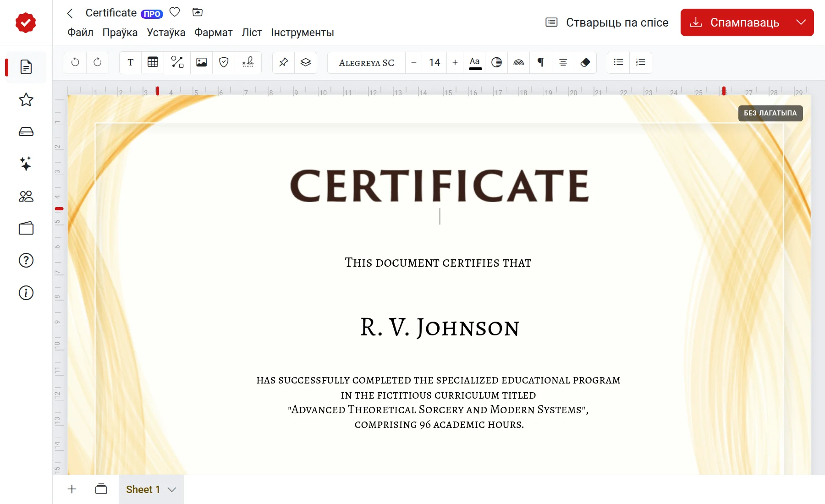Screen dimensions: 825x504
Task: Expand the Sheet 1 tab menu
Action: pyautogui.click(x=172, y=489)
